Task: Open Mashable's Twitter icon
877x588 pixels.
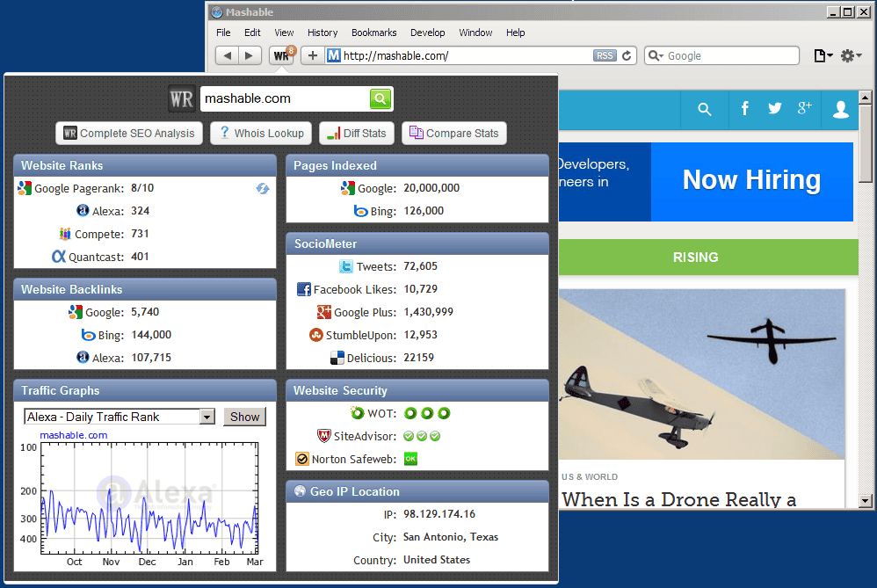Action: [x=775, y=108]
